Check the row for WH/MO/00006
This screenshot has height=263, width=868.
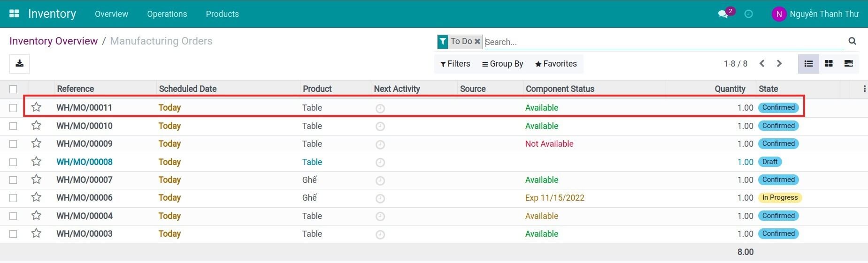(13, 198)
